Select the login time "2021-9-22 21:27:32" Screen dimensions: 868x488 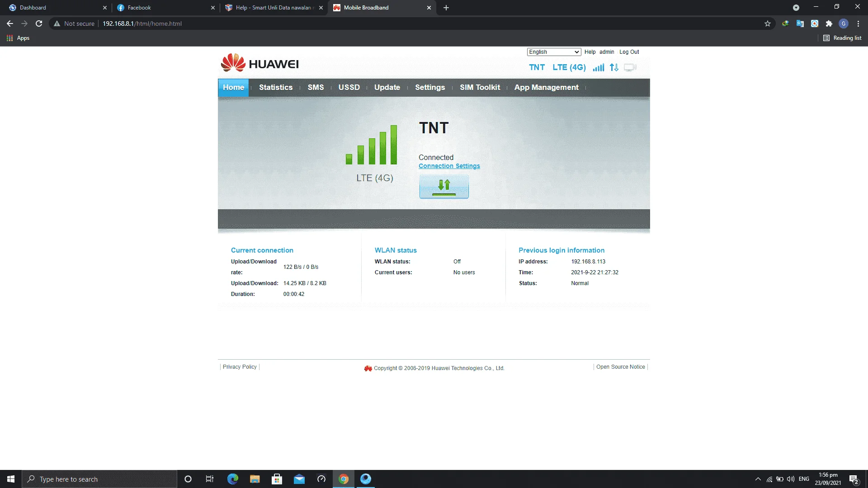(594, 272)
